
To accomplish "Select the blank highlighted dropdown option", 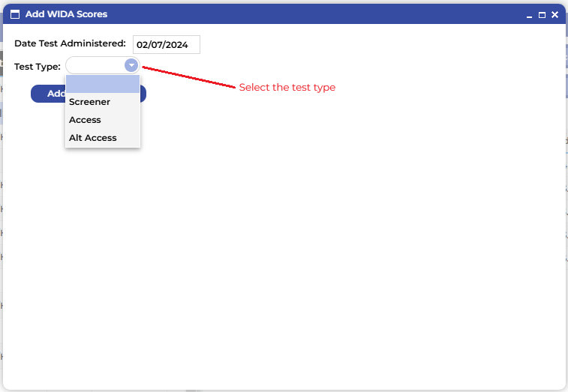I will (102, 84).
